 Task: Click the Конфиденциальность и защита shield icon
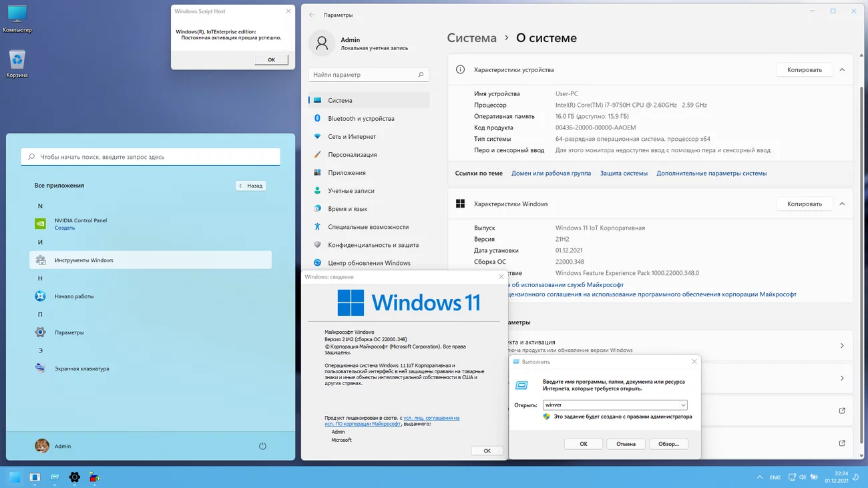[x=318, y=244]
